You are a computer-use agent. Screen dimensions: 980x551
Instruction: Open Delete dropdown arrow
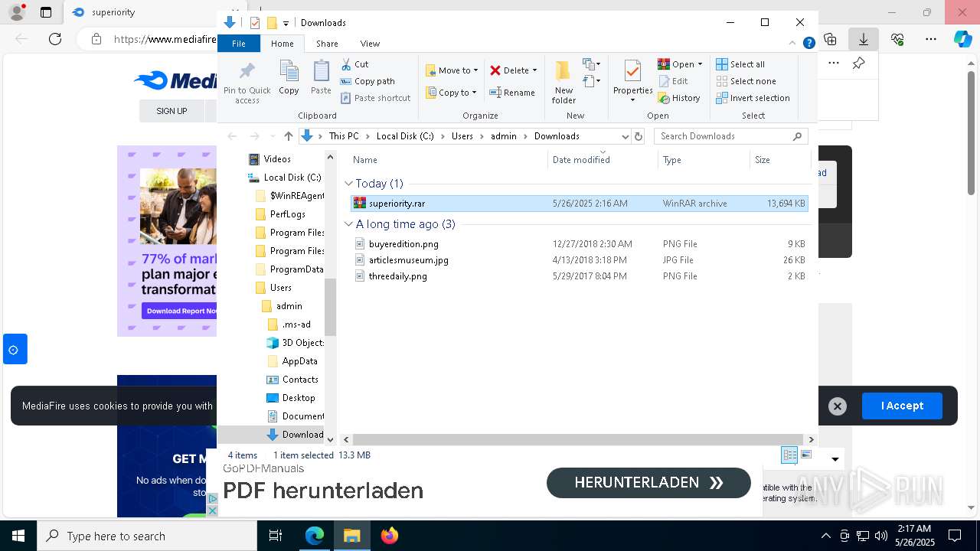pos(534,70)
